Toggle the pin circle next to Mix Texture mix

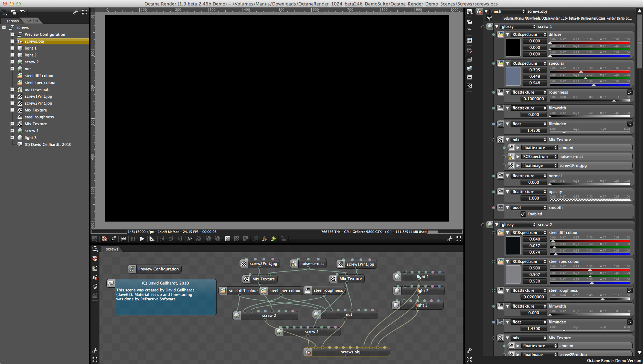tap(494, 140)
